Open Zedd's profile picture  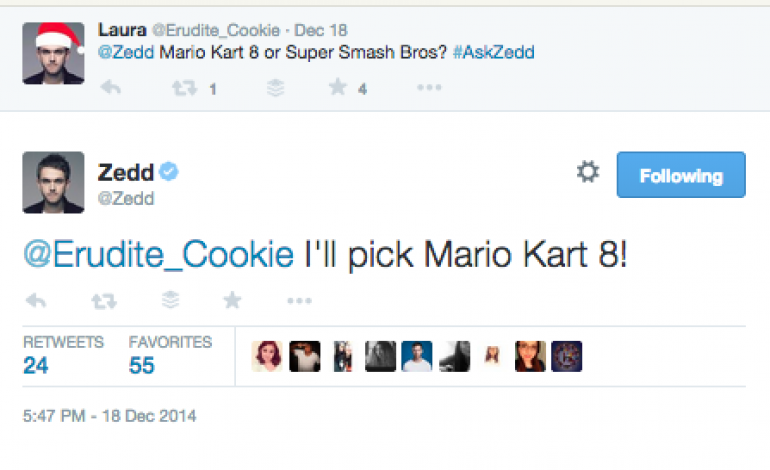pyautogui.click(x=53, y=183)
